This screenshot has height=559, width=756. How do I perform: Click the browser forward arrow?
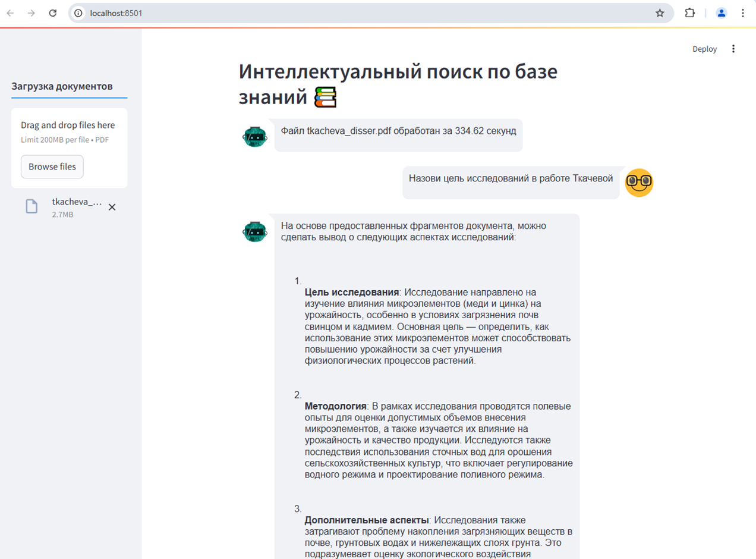31,13
